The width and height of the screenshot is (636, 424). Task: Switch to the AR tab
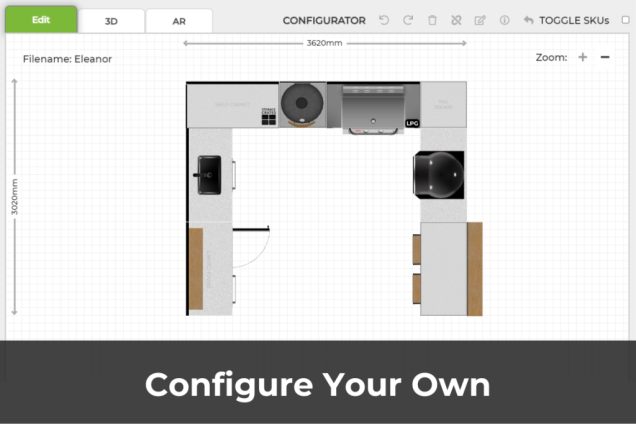pyautogui.click(x=178, y=21)
